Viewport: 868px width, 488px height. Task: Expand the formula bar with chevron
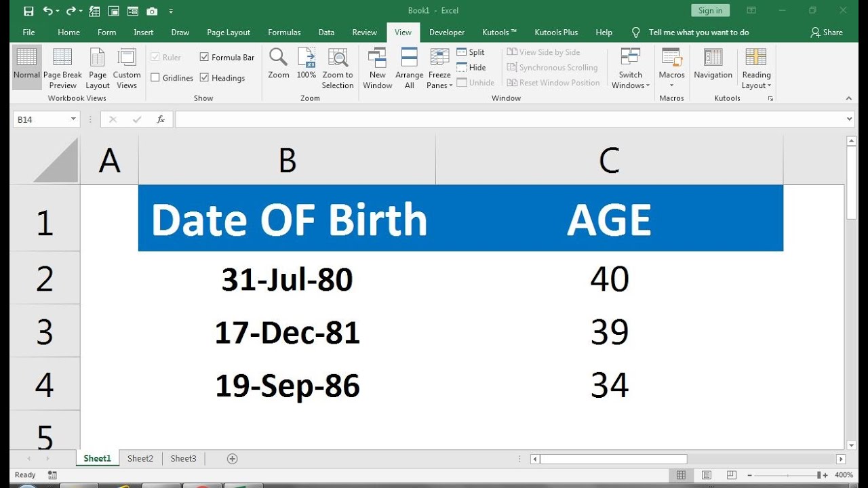click(850, 119)
